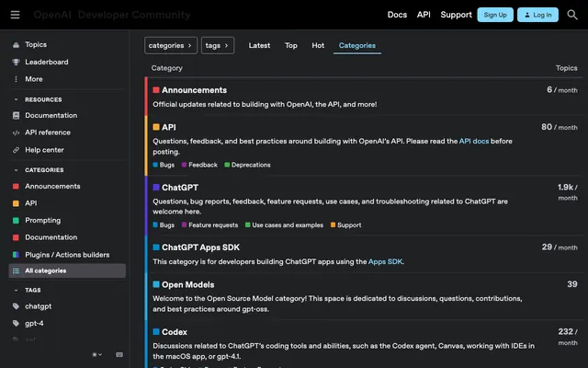Open Support in the top navigation

tap(456, 15)
